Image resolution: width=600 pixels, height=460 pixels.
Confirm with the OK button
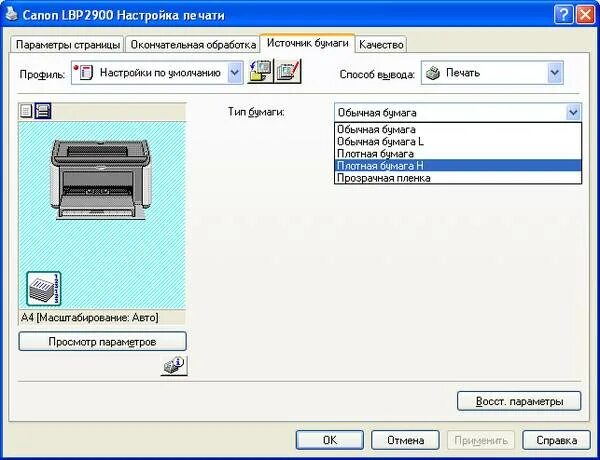tap(330, 440)
